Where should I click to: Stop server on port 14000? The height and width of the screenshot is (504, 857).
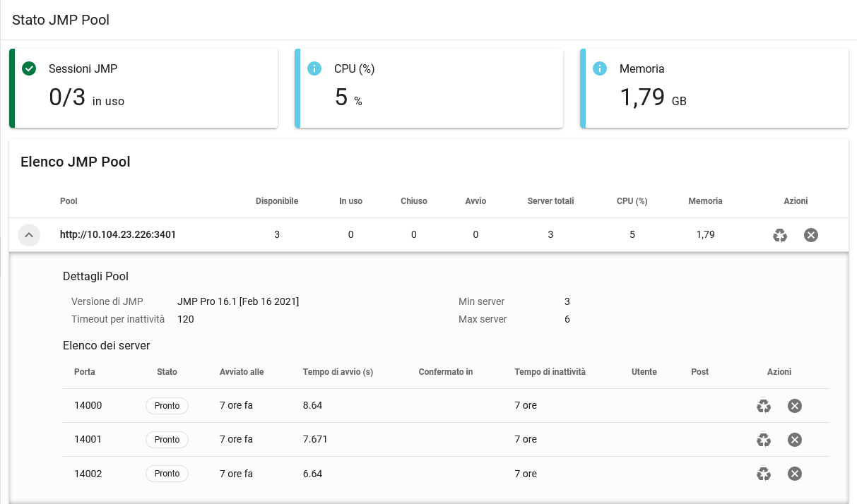[795, 406]
